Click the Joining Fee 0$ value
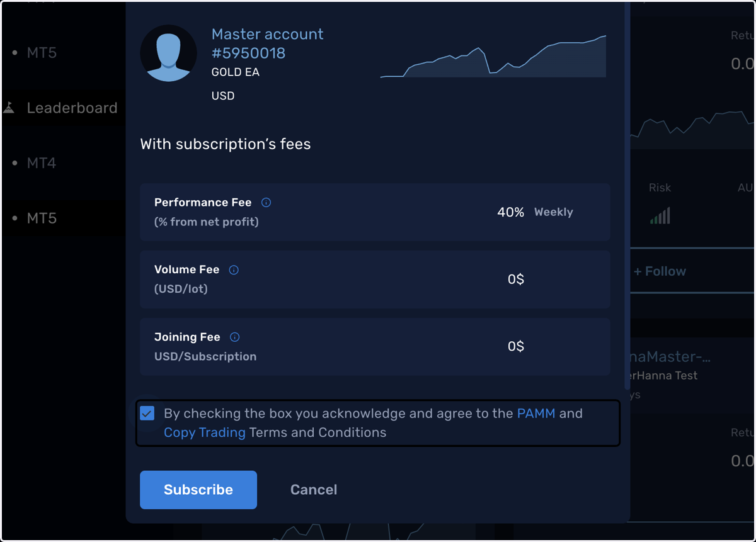Screen dimensions: 756x542 coord(516,346)
